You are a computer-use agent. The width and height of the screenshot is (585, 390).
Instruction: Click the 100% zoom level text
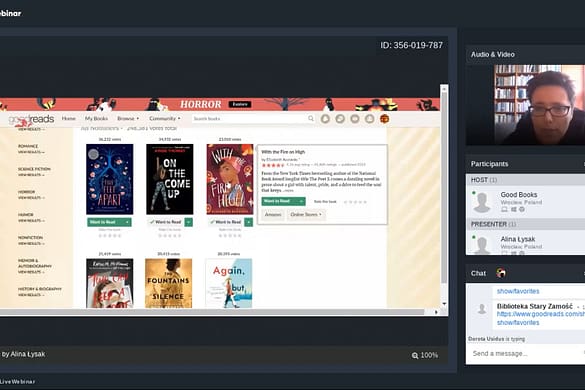[429, 355]
